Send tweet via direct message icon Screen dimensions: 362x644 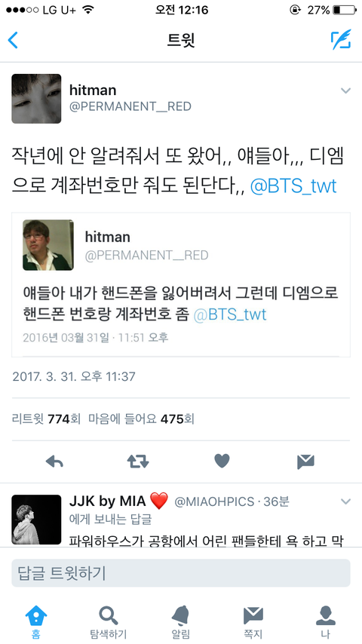[305, 462]
